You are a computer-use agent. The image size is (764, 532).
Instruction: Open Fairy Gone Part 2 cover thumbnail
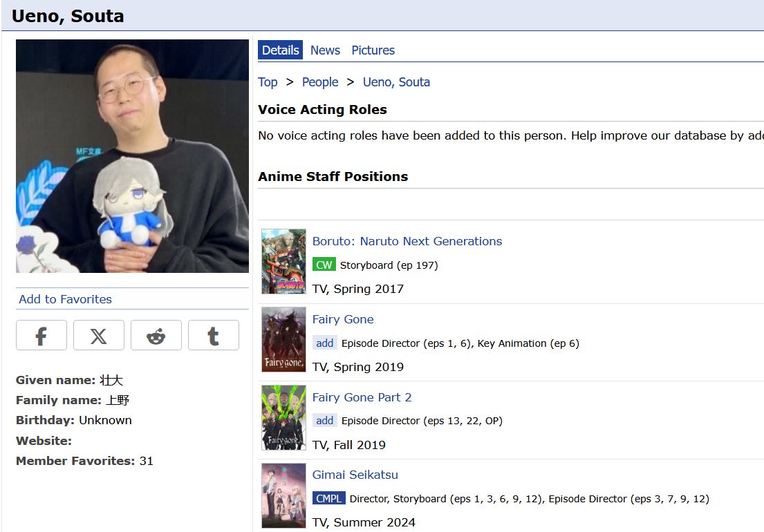283,417
